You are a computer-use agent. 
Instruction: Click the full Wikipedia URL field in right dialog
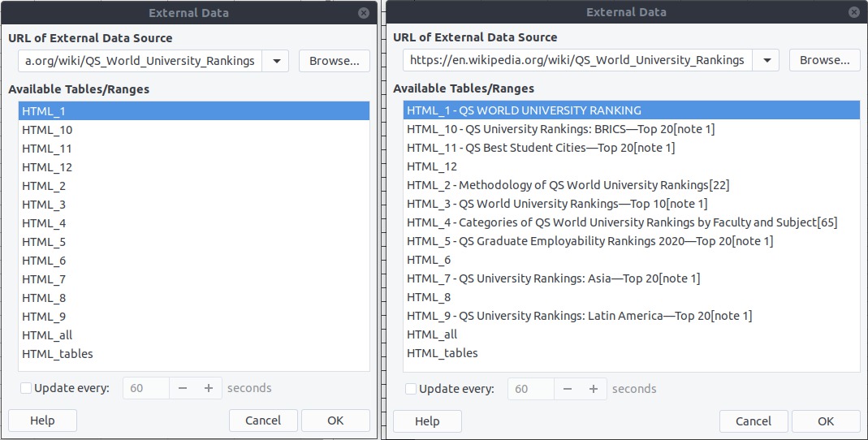577,60
